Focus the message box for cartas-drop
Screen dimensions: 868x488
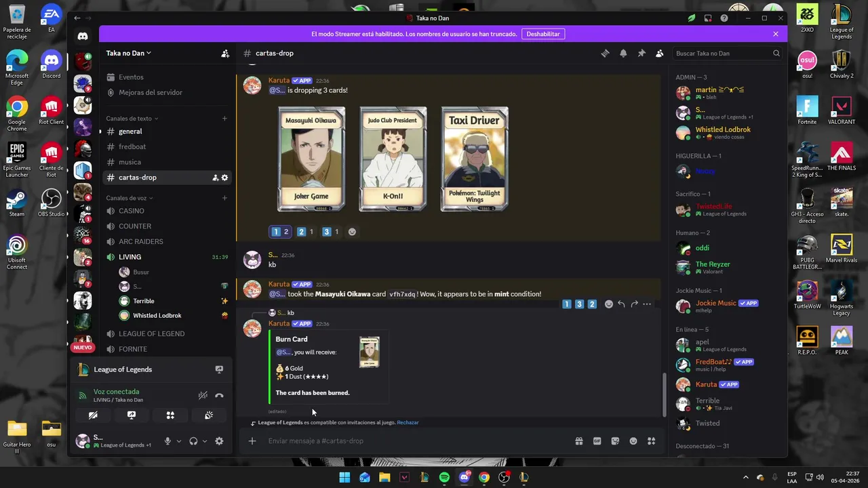click(417, 441)
